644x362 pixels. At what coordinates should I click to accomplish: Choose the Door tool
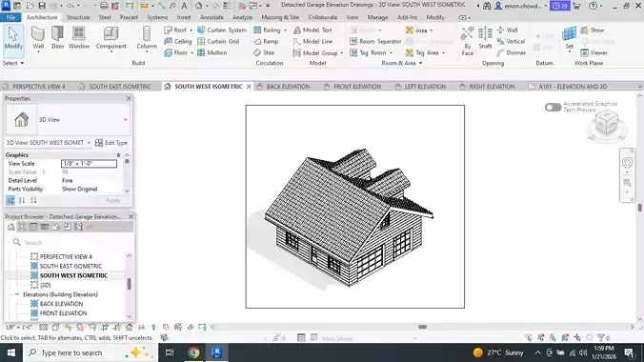pyautogui.click(x=58, y=38)
